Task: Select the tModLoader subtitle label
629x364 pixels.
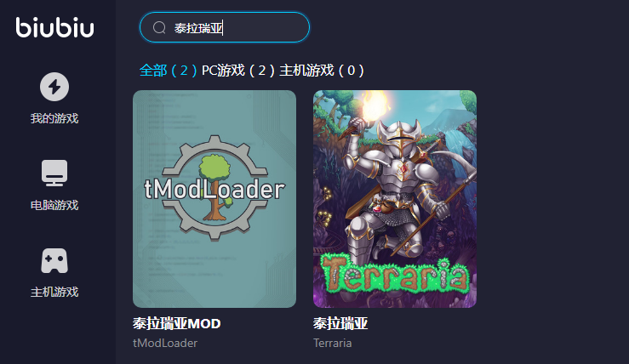Action: pyautogui.click(x=165, y=343)
